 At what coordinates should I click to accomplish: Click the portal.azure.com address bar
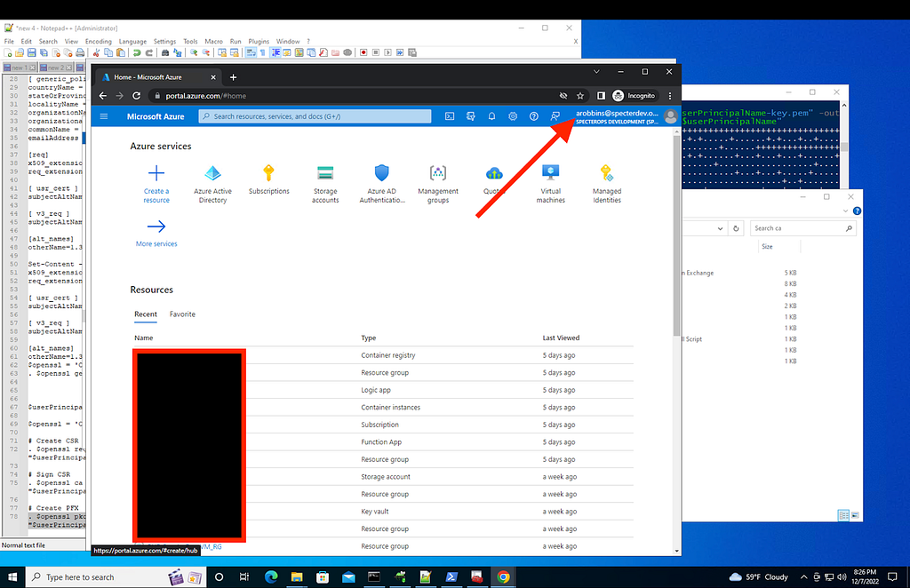(x=355, y=96)
